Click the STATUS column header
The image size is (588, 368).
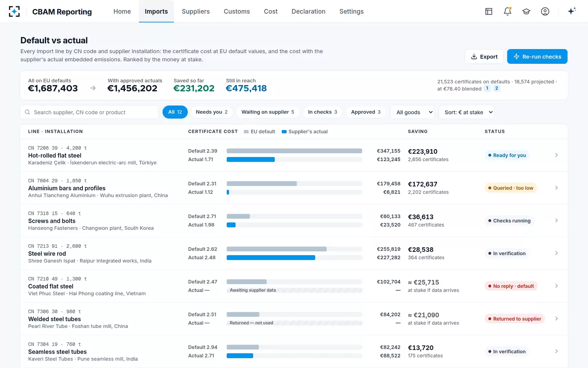click(x=495, y=132)
